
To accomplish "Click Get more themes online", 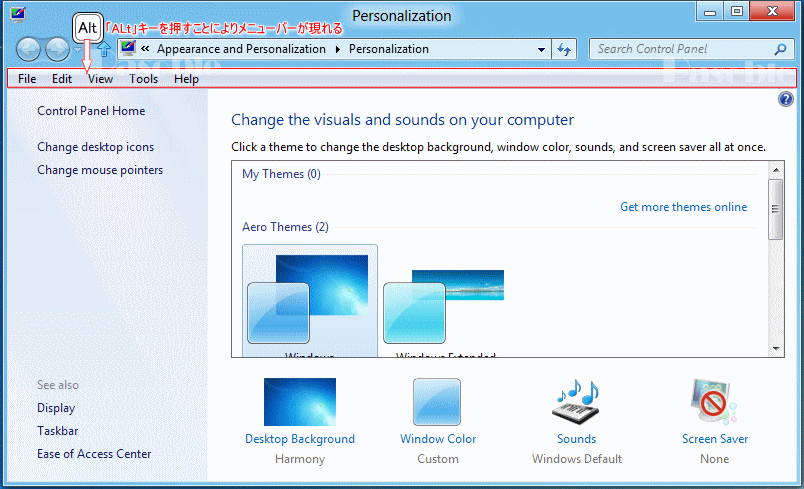I will coord(684,207).
